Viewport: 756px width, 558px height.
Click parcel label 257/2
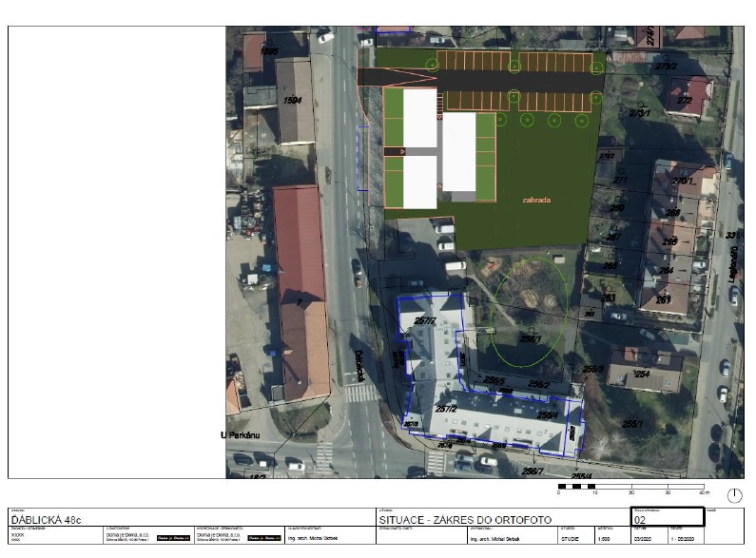coord(446,409)
